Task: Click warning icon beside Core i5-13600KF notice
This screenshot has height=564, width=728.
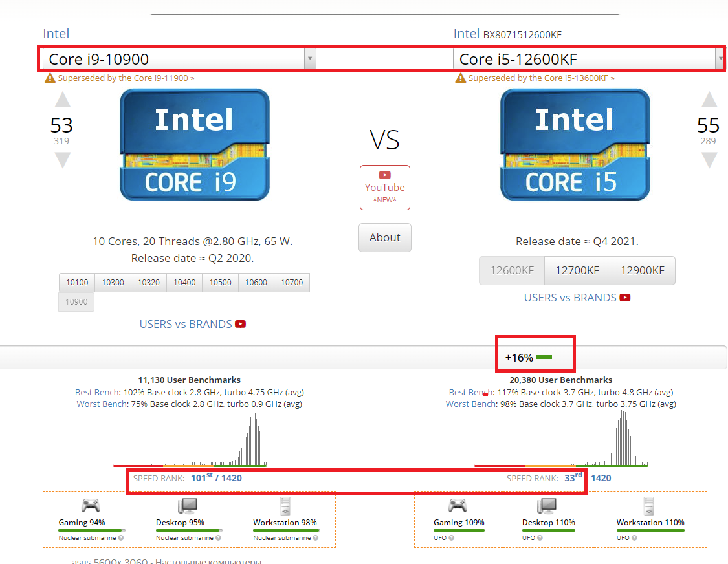Action: 460,78
